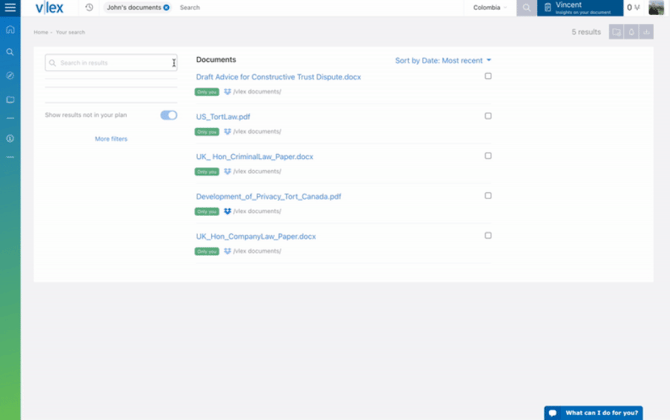The image size is (670, 420).
Task: Go to Home in breadcrumb
Action: coord(41,32)
